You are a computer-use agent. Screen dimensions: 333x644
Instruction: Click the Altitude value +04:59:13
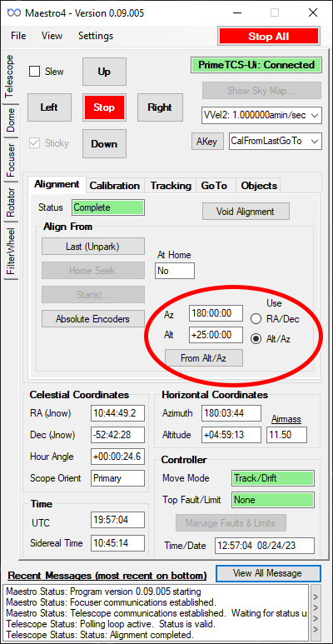[x=231, y=435]
